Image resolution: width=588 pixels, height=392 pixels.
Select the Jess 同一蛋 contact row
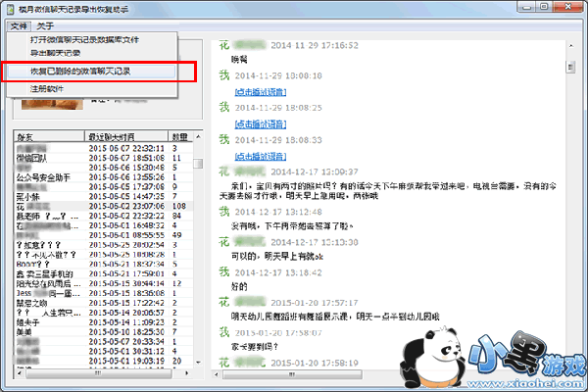[104, 293]
